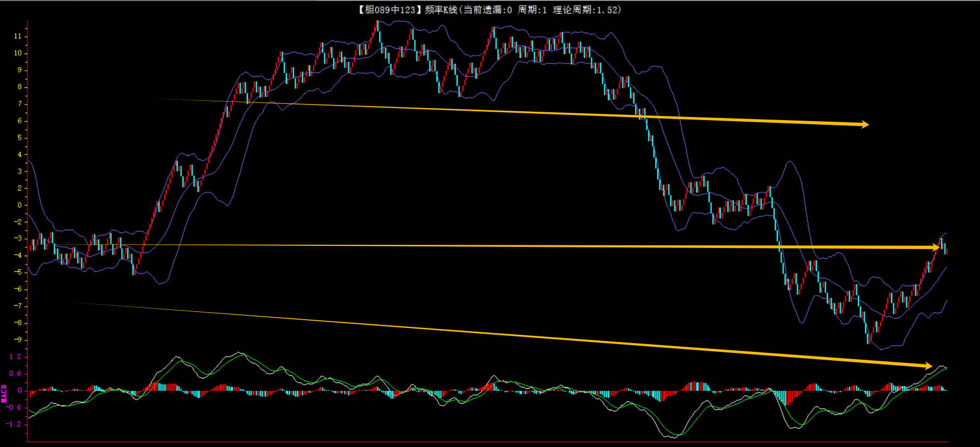The width and height of the screenshot is (980, 447).
Task: Click the lowest candlestick near -9
Action: [869, 338]
